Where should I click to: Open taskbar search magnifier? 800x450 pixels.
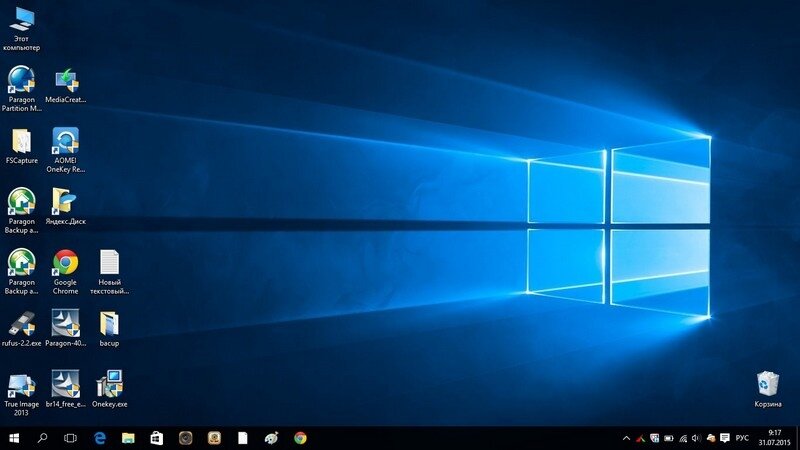[42, 438]
